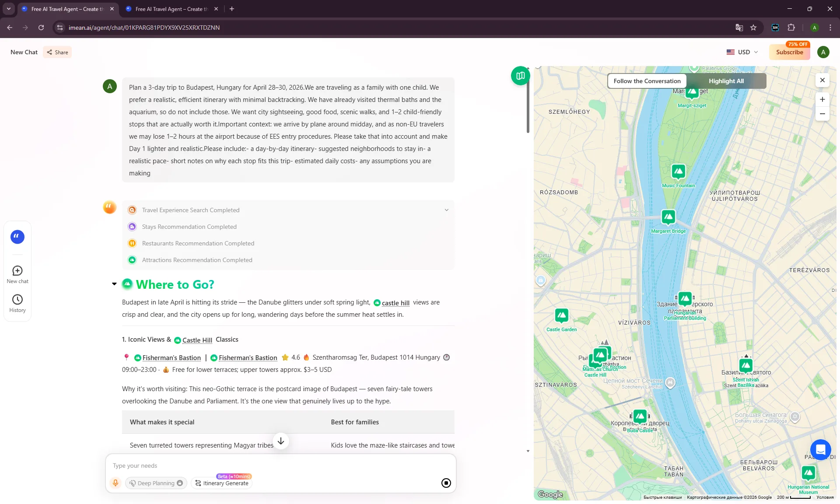Open the site information icon in address bar
840x504 pixels.
(60, 28)
